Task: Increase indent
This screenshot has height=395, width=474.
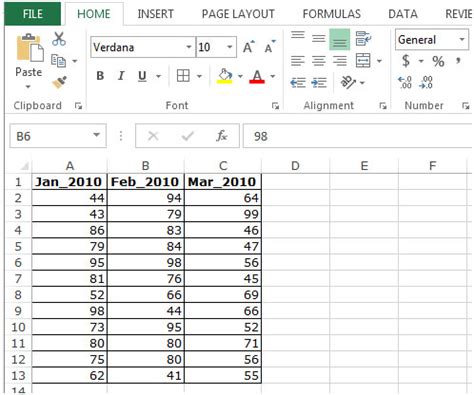Action: pyautogui.click(x=319, y=82)
